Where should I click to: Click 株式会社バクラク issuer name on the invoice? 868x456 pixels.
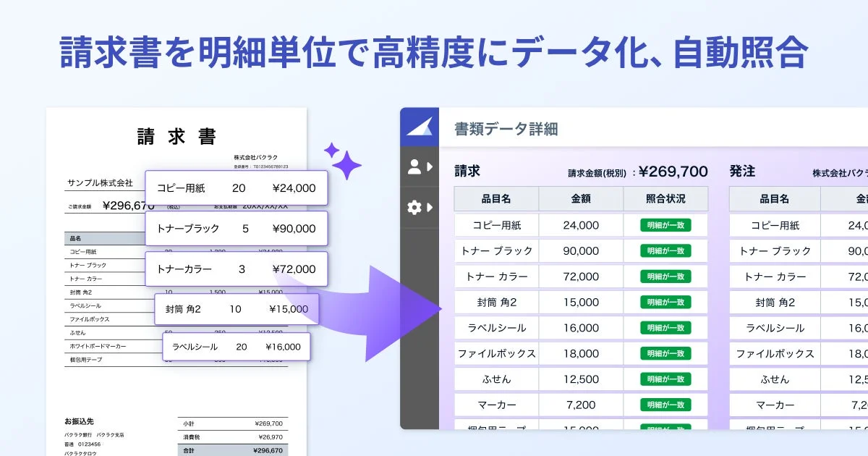click(255, 157)
